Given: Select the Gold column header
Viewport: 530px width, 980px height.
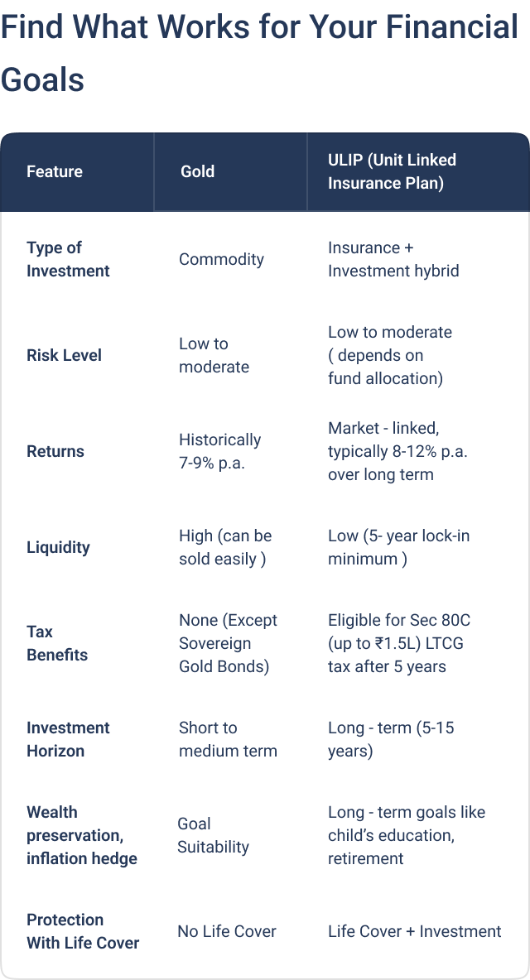Looking at the screenshot, I should coord(197,171).
